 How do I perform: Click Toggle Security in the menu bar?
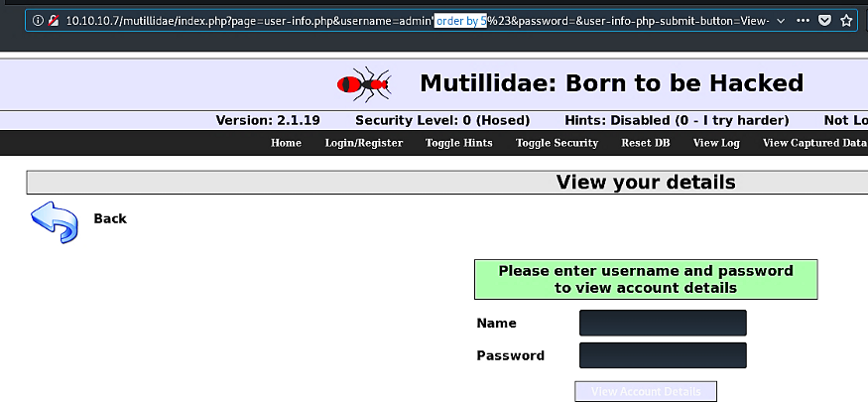[557, 143]
